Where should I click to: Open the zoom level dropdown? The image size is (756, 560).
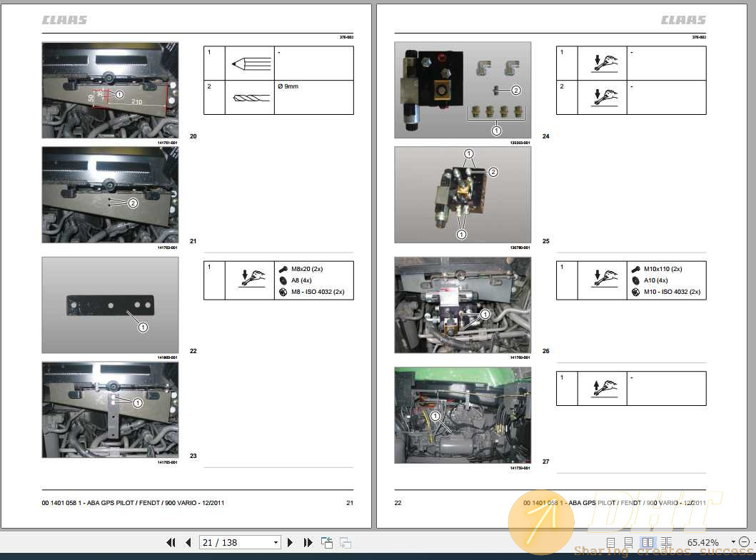pyautogui.click(x=733, y=542)
